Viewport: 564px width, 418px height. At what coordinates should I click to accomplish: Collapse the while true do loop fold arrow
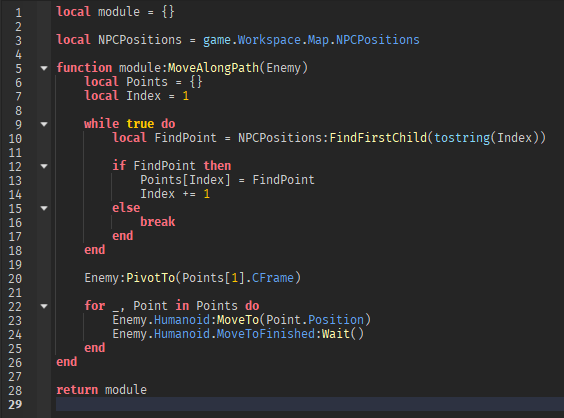(44, 124)
